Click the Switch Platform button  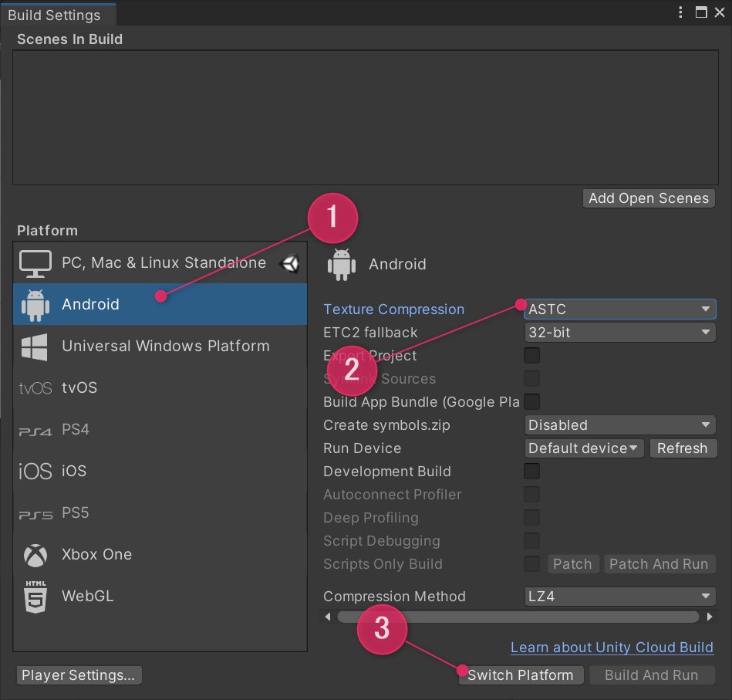tap(521, 675)
